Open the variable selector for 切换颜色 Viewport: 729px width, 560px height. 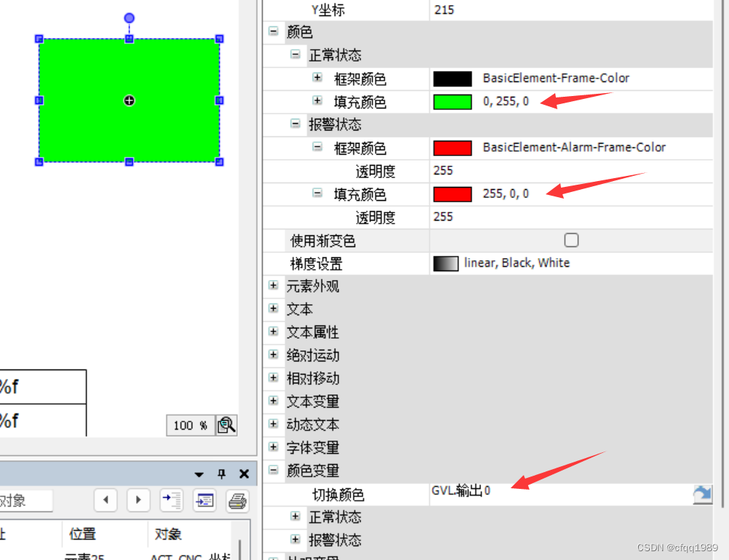pos(702,495)
